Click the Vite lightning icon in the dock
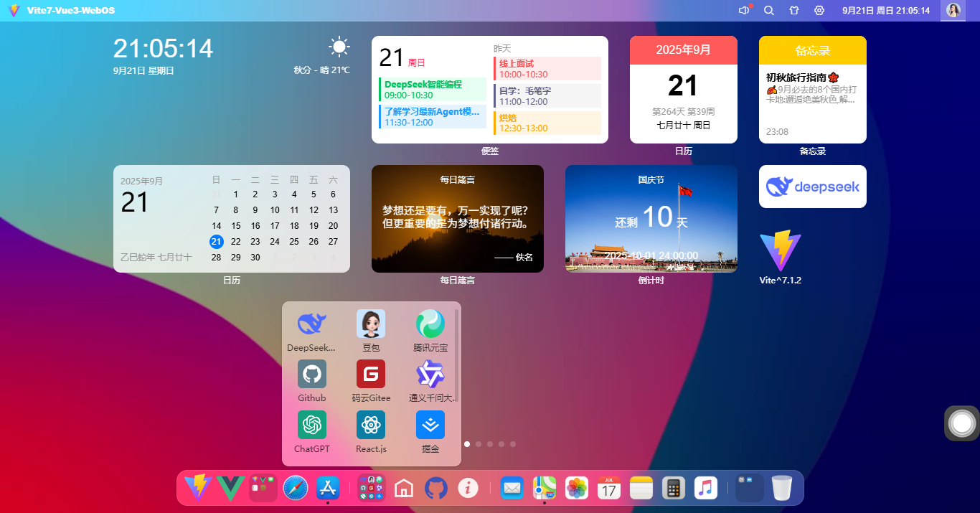 [197, 488]
